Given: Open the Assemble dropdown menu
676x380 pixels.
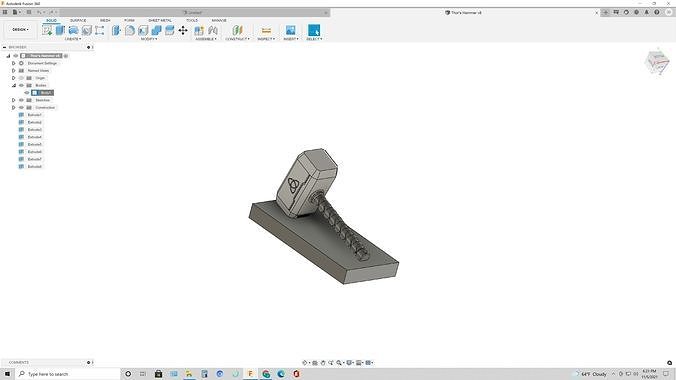Looking at the screenshot, I should pyautogui.click(x=206, y=39).
